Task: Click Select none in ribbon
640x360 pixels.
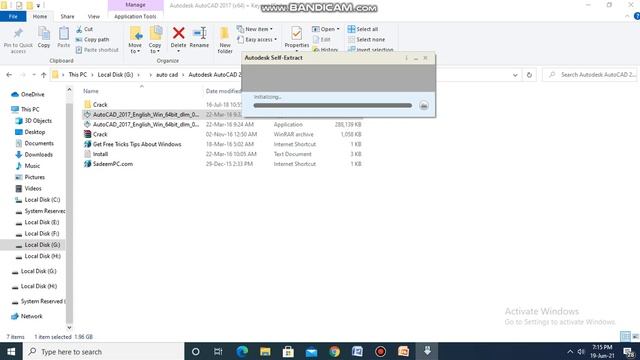Action: (x=366, y=40)
